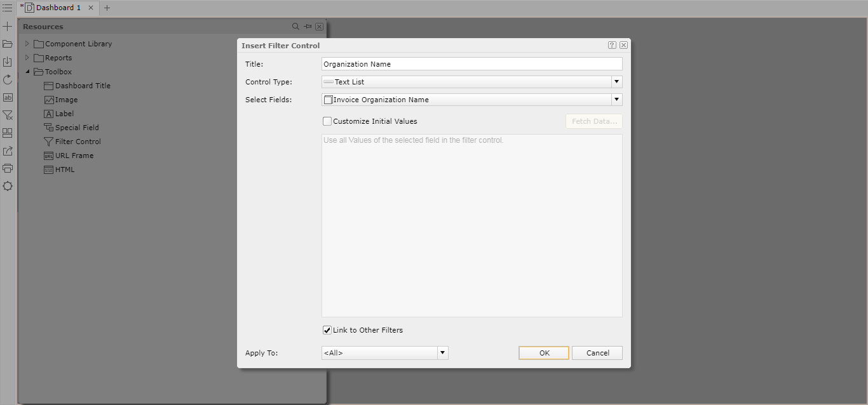Click the Cancel button
The image size is (868, 405).
click(597, 353)
